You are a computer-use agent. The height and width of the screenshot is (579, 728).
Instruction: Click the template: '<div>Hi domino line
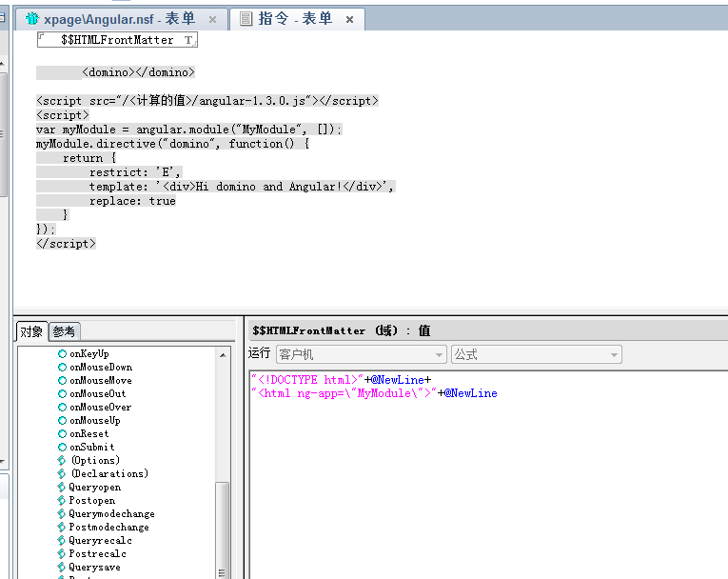pos(242,187)
